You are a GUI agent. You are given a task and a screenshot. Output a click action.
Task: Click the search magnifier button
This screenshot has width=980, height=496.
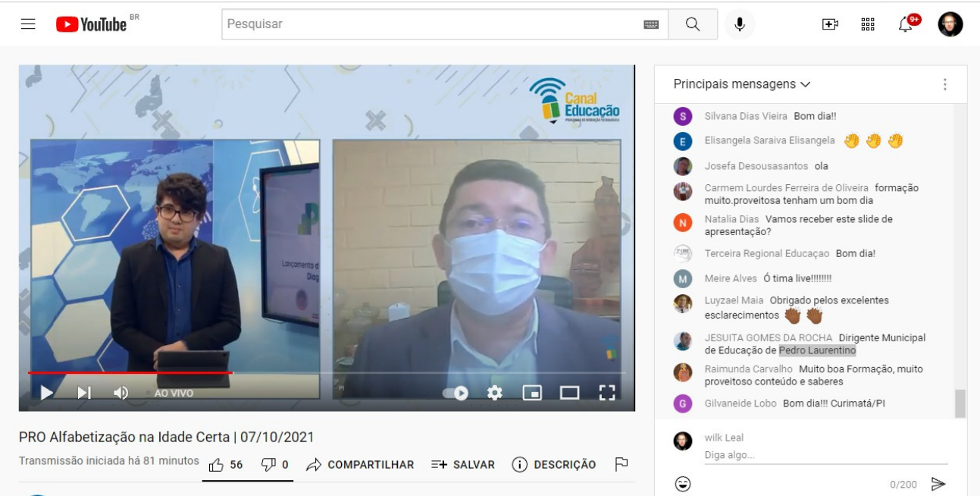tap(692, 24)
